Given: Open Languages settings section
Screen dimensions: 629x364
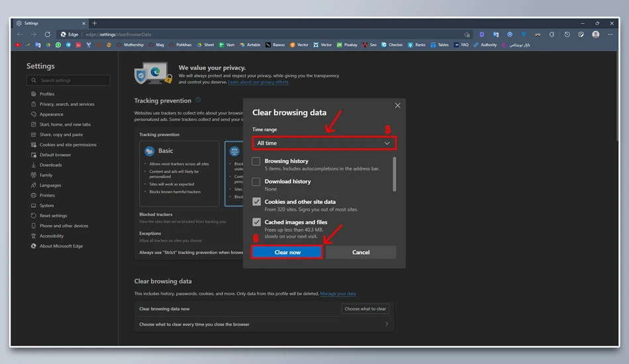Looking at the screenshot, I should (50, 185).
